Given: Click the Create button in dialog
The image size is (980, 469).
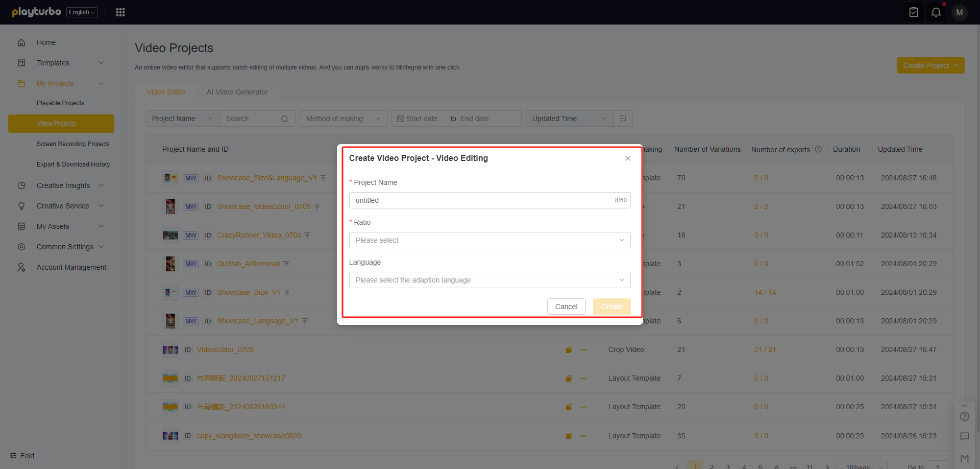Looking at the screenshot, I should (x=611, y=307).
